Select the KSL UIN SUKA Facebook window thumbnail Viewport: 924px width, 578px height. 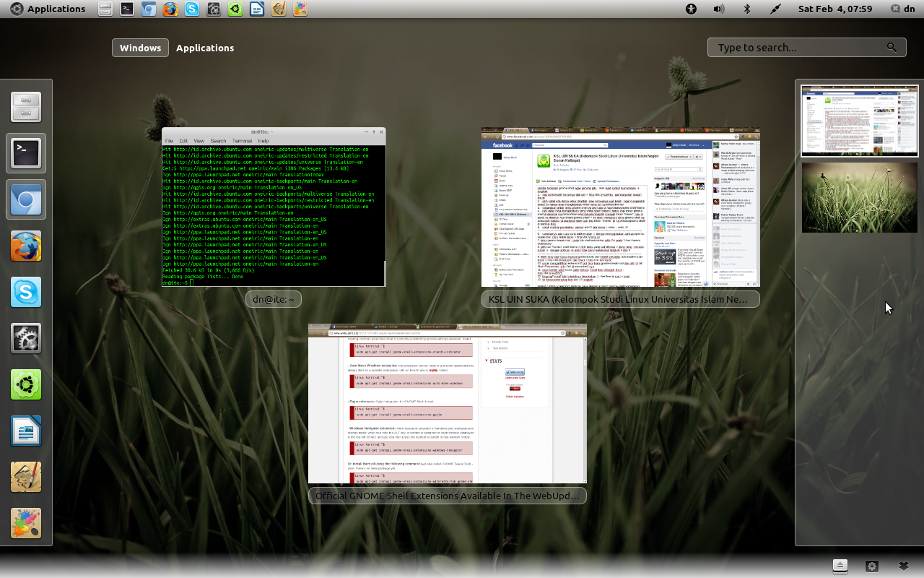[621, 207]
